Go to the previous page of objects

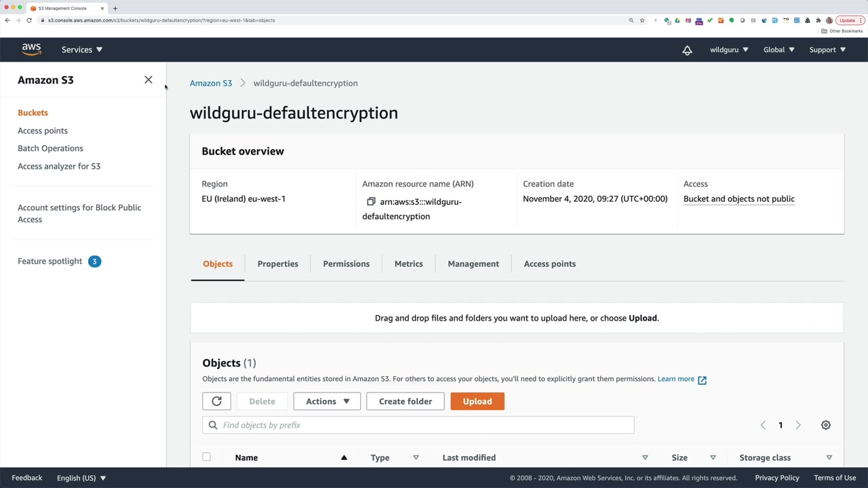(763, 425)
